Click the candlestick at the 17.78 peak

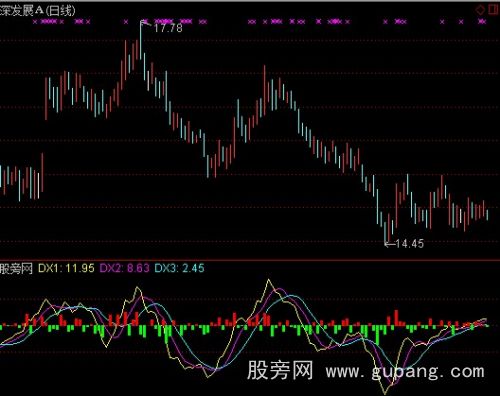[x=140, y=40]
